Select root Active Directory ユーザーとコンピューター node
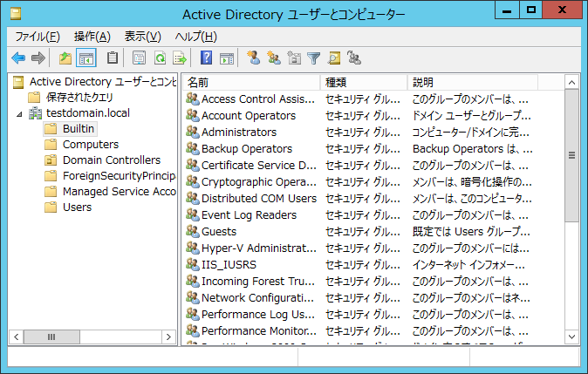588x374 pixels. coord(103,82)
